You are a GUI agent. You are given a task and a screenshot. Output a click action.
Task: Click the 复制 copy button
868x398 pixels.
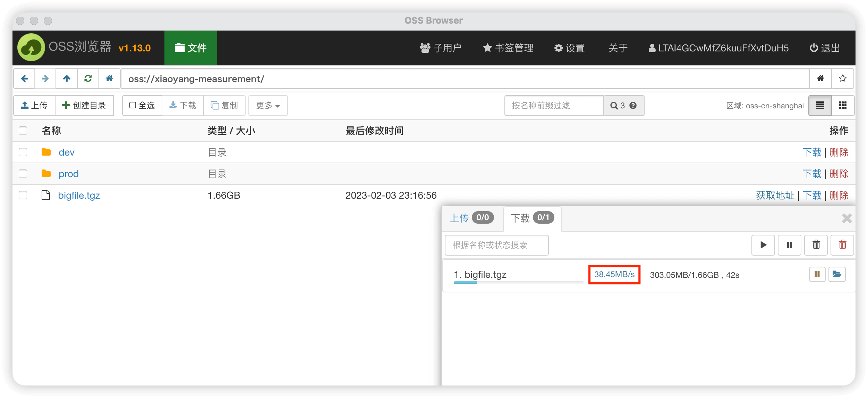(x=224, y=106)
